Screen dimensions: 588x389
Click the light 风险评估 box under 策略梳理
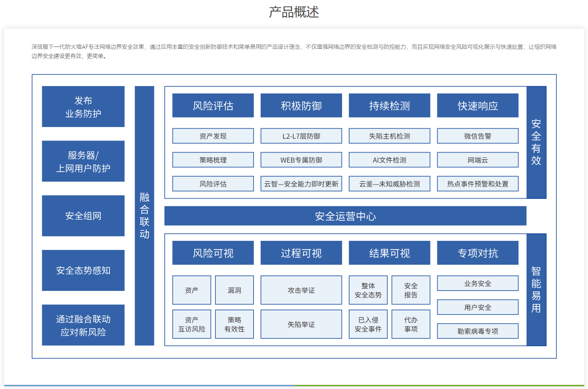[x=213, y=184]
